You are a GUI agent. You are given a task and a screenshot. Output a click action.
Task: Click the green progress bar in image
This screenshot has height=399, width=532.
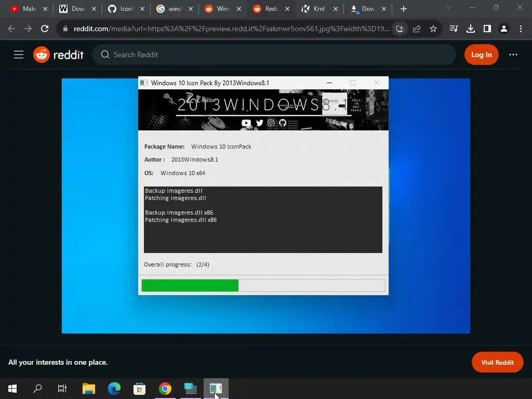click(x=190, y=285)
